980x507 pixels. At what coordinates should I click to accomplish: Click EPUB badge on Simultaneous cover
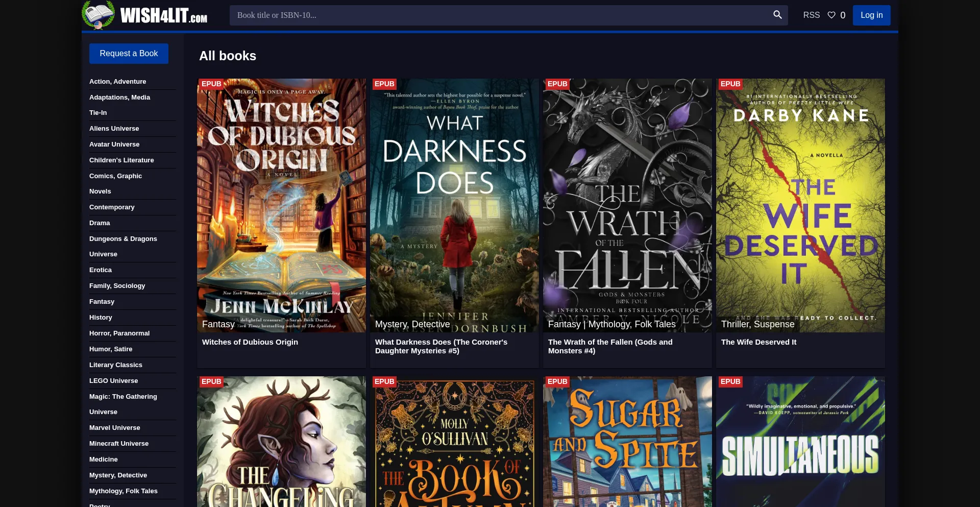730,381
